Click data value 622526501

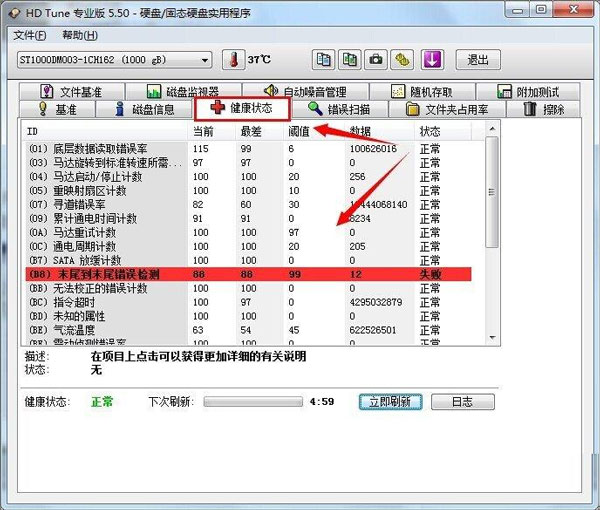pos(373,330)
